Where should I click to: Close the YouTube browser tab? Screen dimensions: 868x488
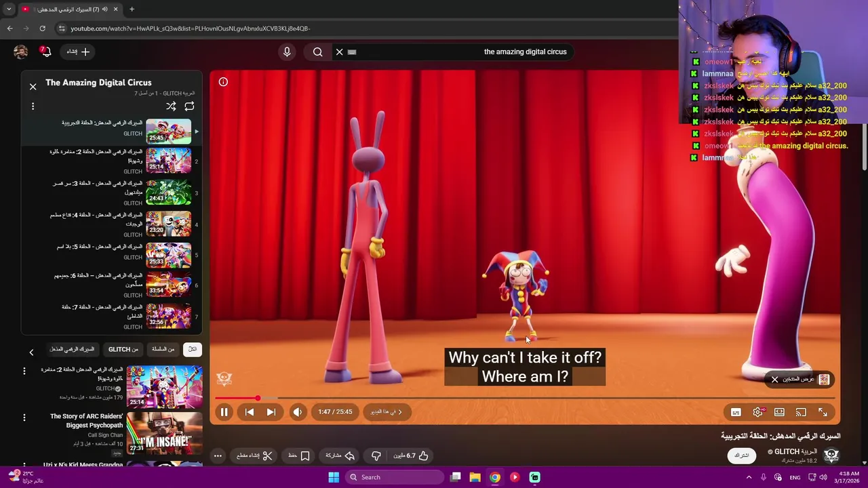click(x=115, y=9)
